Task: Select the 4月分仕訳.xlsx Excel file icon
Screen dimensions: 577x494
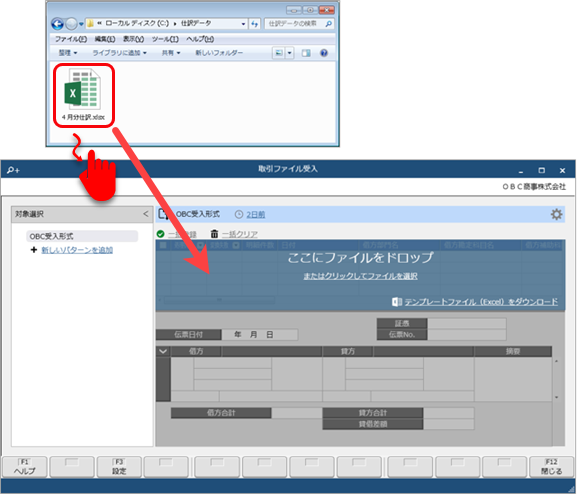Action: pyautogui.click(x=84, y=89)
